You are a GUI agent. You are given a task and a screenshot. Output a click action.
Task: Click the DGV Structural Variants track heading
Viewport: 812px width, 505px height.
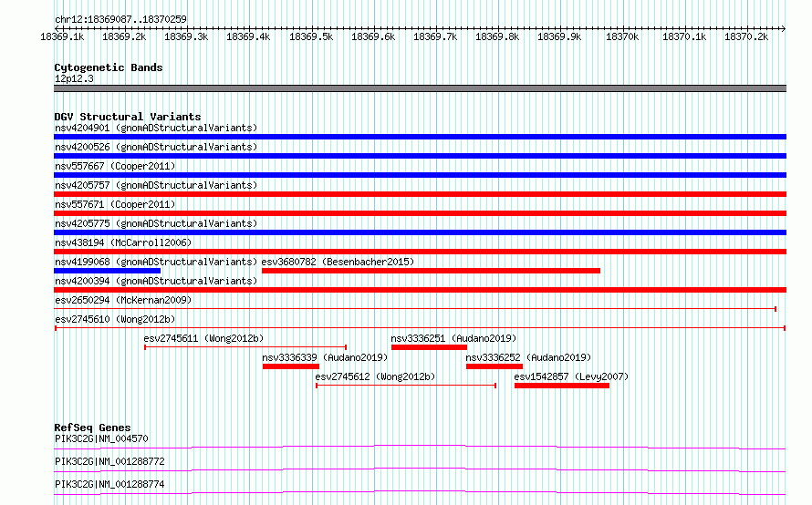point(128,117)
